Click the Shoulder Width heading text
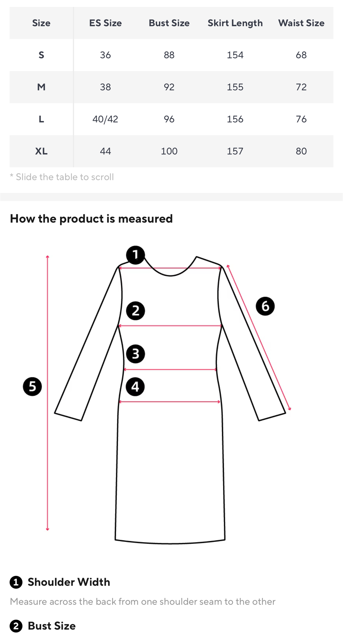The image size is (343, 644). coord(69,582)
